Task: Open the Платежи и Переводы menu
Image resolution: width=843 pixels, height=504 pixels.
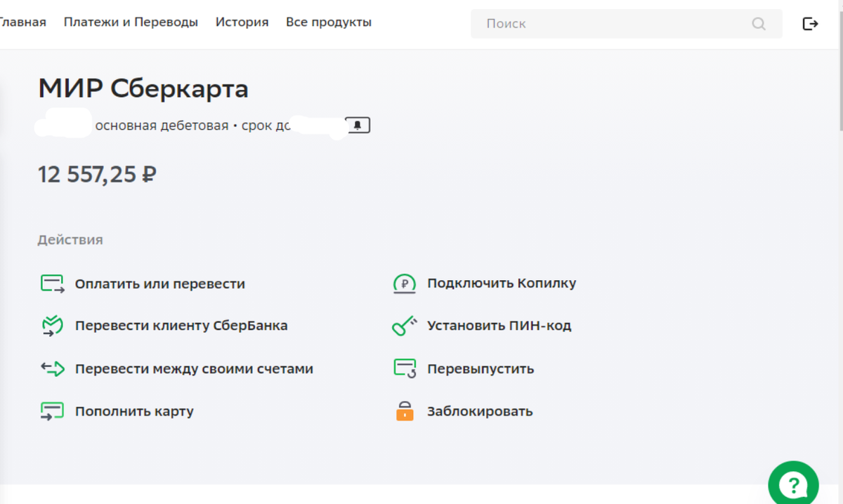Action: click(131, 22)
